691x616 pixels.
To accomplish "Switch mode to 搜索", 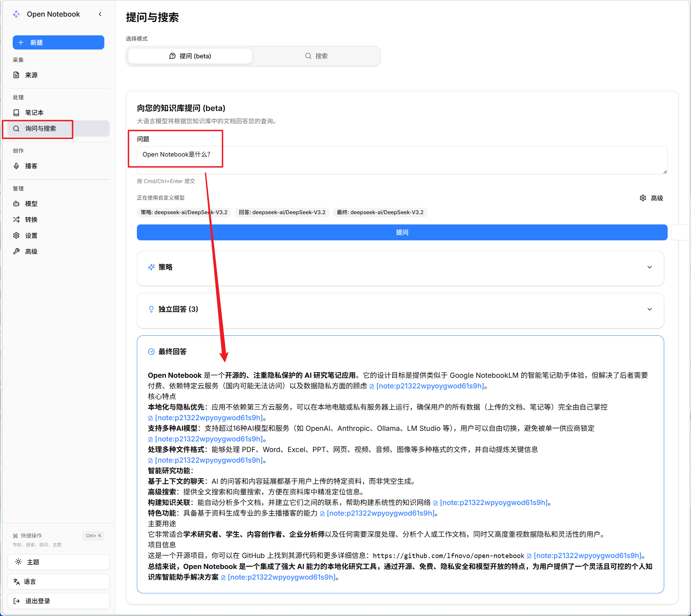I will 317,56.
